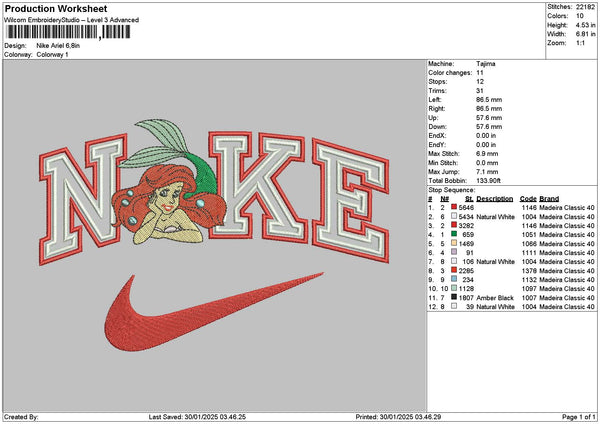Click the N# column header
600x424 pixels.
pyautogui.click(x=444, y=199)
